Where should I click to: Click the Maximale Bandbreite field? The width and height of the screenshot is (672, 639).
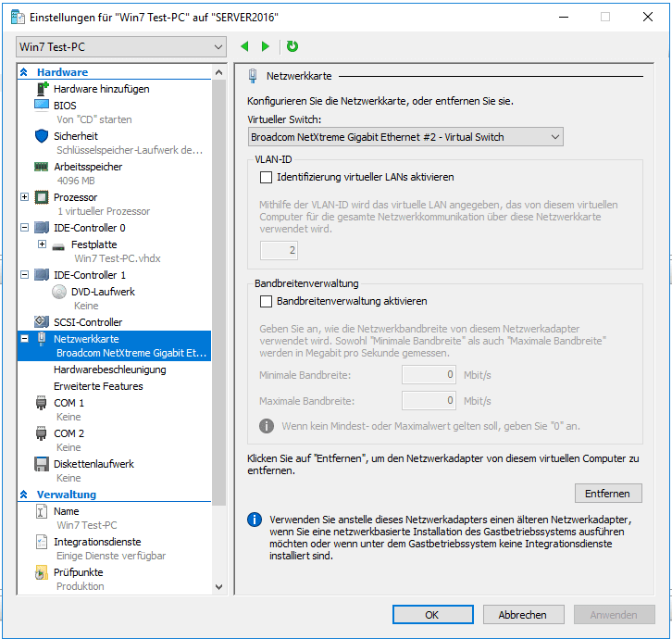[x=429, y=401]
